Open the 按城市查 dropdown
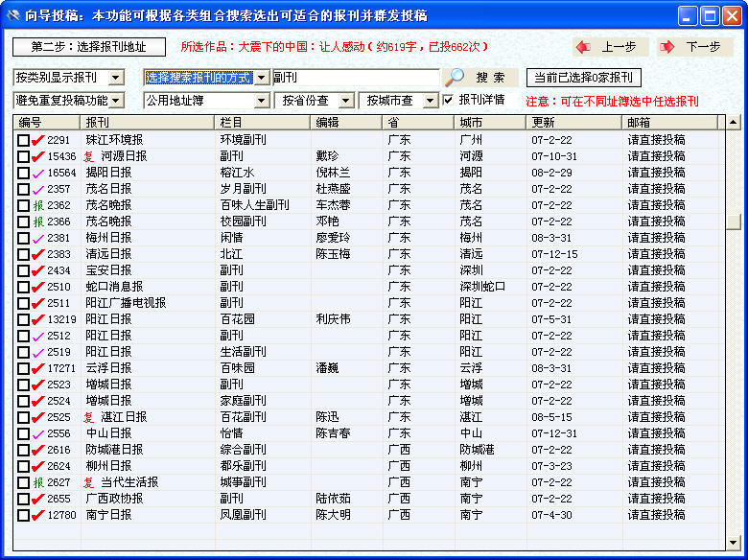Screen dimensions: 748x560 tap(431, 101)
